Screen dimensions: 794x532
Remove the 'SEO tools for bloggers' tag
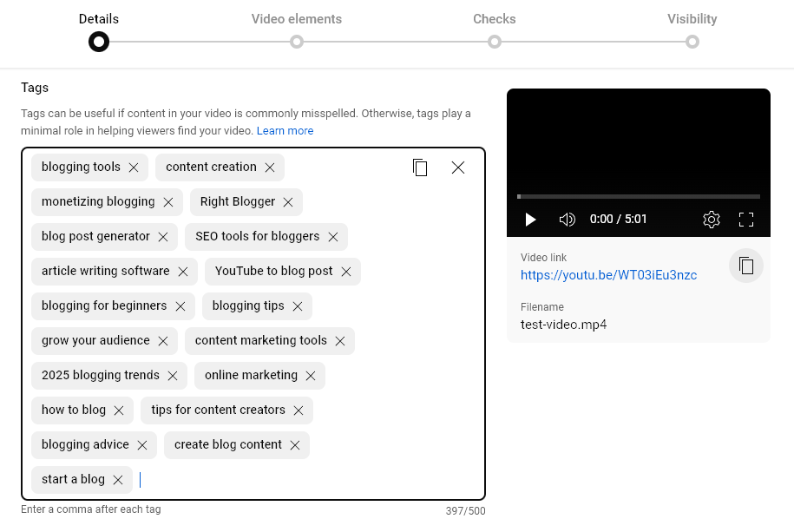(332, 236)
